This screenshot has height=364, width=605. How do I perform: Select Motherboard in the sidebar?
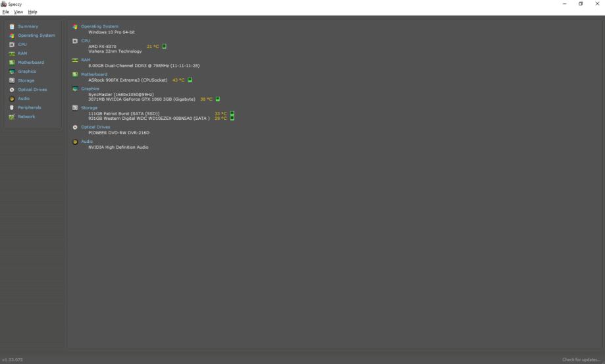point(31,63)
